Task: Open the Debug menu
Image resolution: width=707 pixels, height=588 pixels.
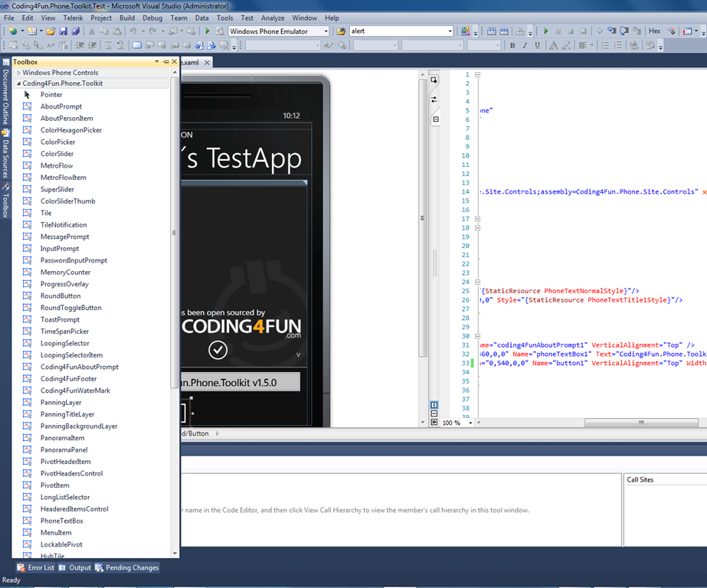Action: tap(152, 18)
